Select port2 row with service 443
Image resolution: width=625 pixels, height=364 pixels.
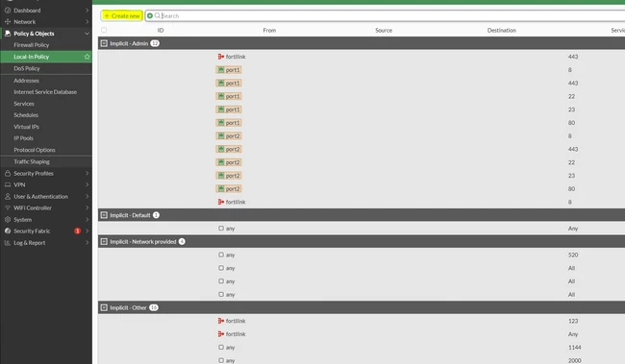[362, 149]
